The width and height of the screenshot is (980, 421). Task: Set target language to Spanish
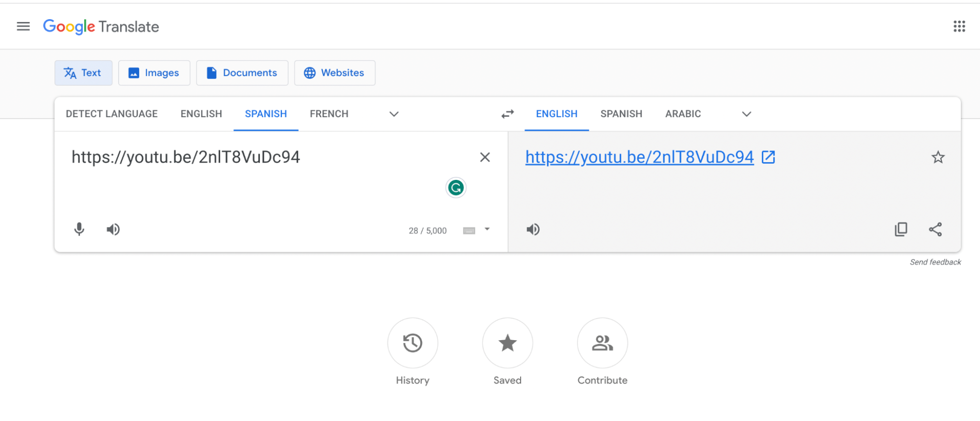pyautogui.click(x=621, y=114)
